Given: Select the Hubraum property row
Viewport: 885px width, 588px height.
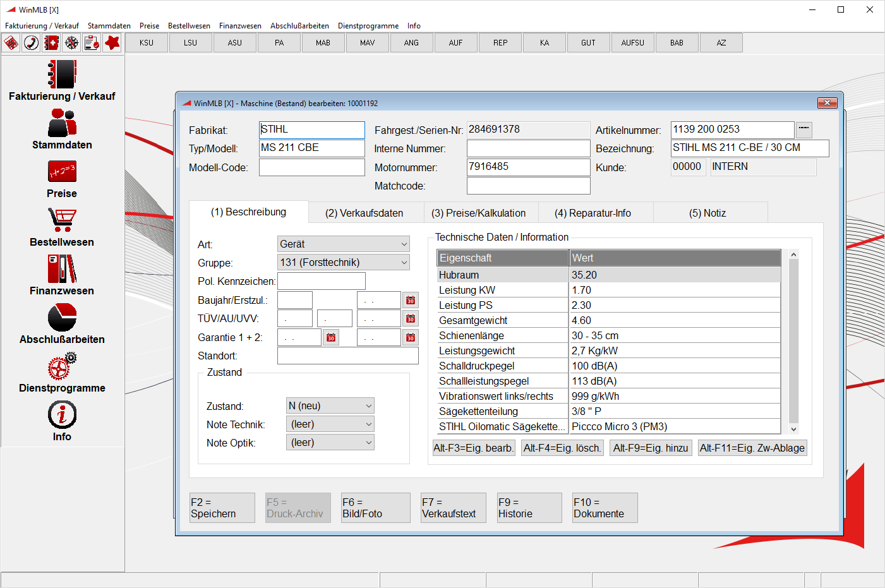Looking at the screenshot, I should pyautogui.click(x=609, y=275).
